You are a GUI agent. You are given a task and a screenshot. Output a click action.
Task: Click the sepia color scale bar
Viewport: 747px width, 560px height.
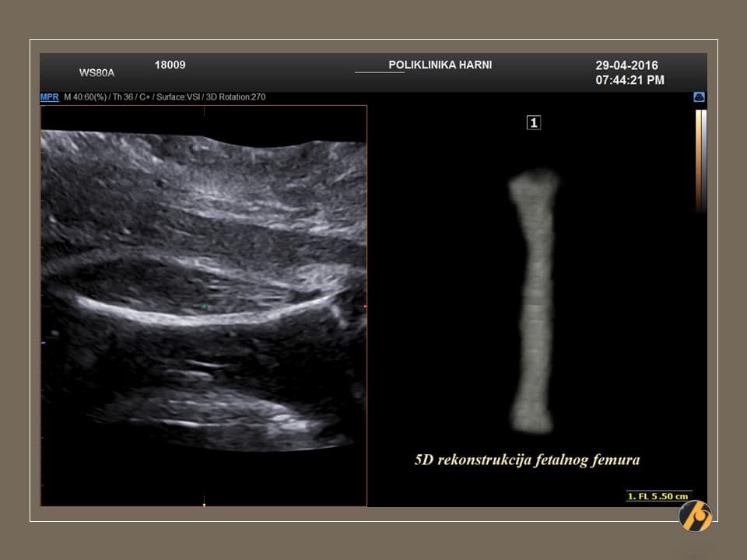pos(700,159)
